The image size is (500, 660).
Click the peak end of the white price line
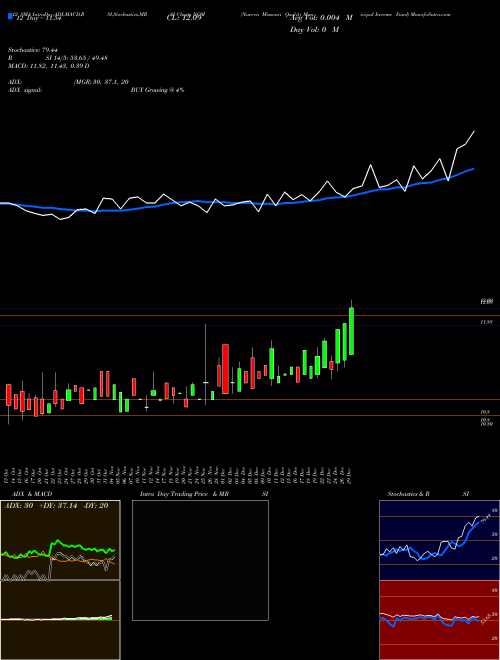pos(474,131)
